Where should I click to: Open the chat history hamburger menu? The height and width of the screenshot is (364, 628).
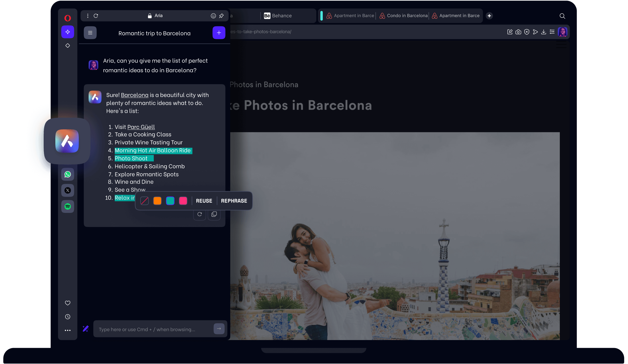pyautogui.click(x=90, y=32)
